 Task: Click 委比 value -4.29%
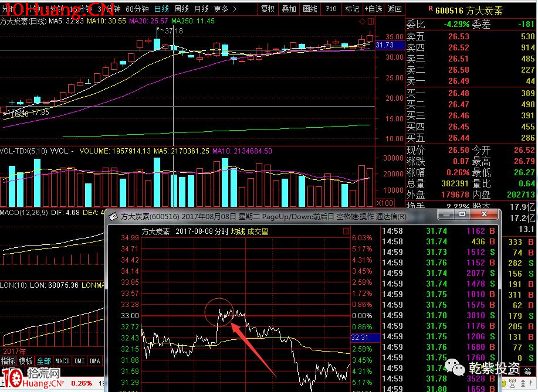coord(456,25)
